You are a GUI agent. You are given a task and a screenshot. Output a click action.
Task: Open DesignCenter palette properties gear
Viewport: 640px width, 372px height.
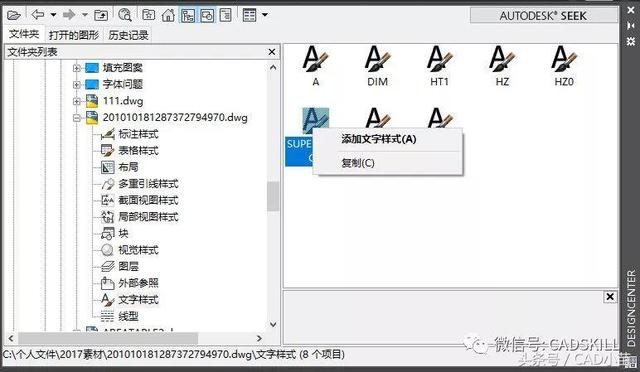631,41
